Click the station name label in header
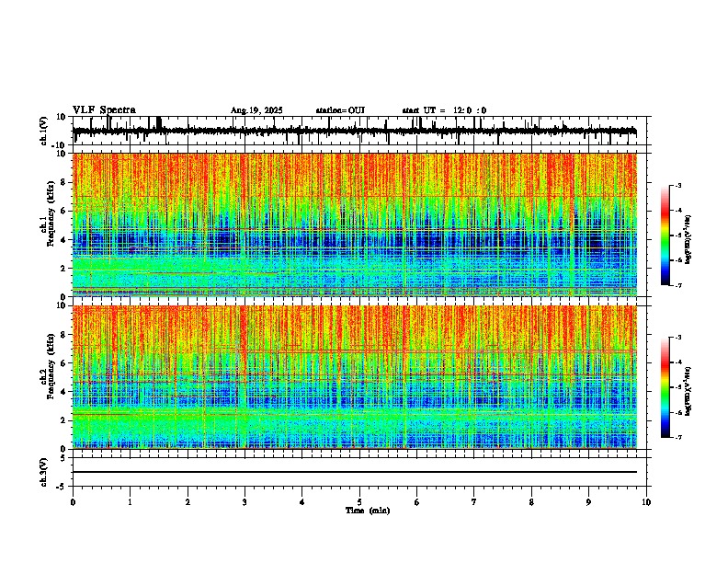This screenshot has height=563, width=728. pyautogui.click(x=340, y=110)
